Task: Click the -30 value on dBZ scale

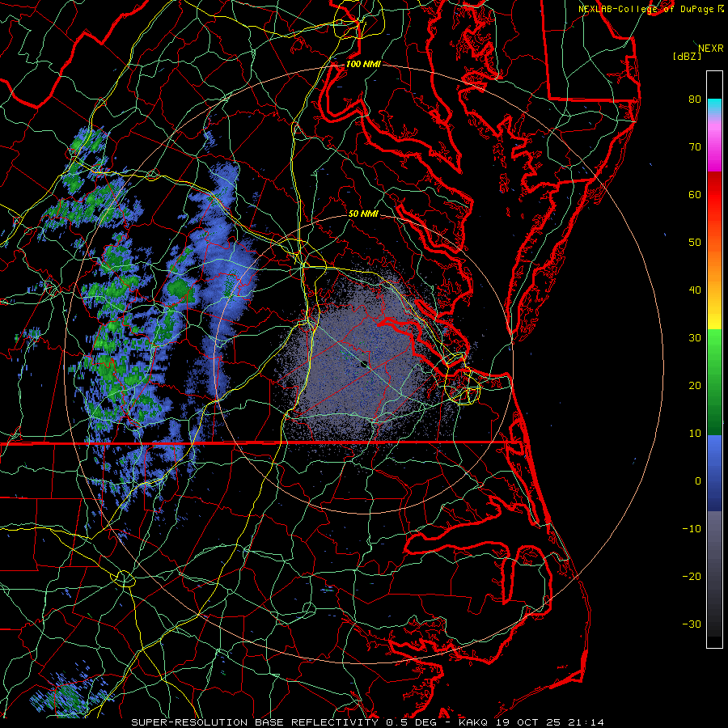Action: (692, 624)
